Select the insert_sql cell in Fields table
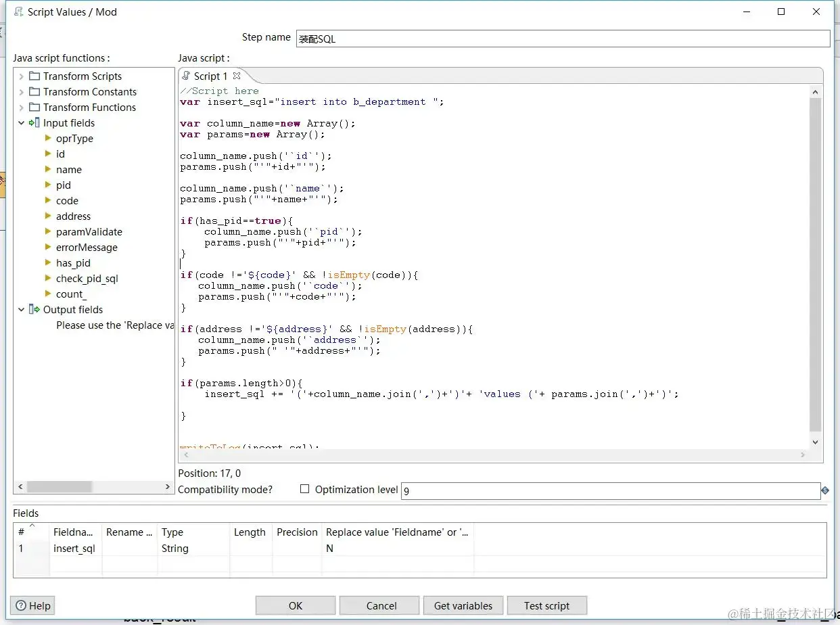Screen dimensions: 840x625 (75, 549)
